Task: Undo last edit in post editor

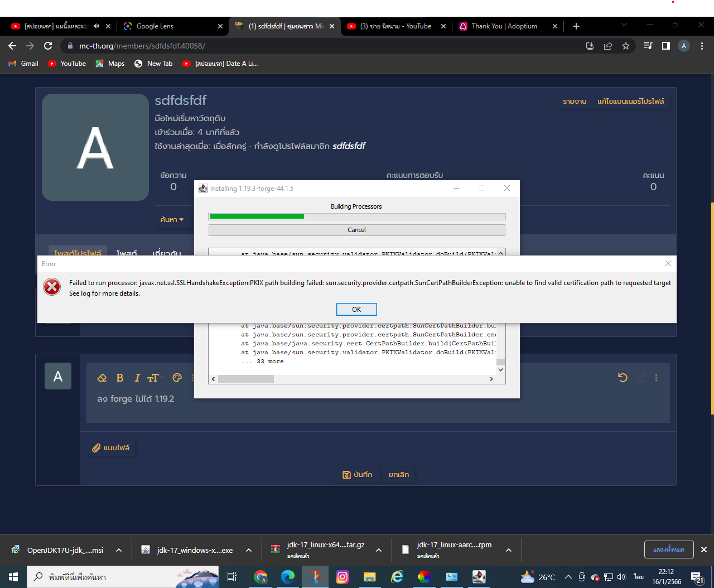Action: click(623, 378)
